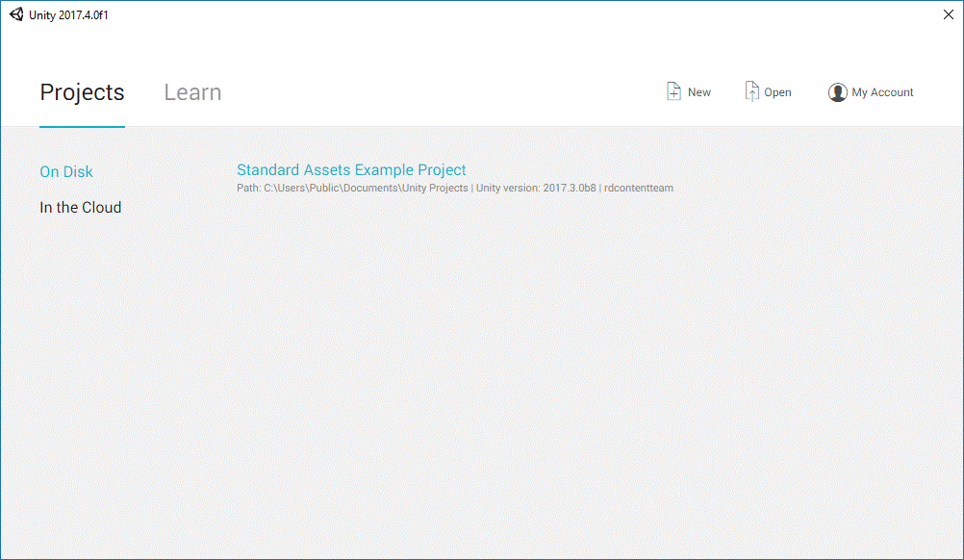Click the project path C:\Users\Public\Documents text
Image resolution: width=964 pixels, height=560 pixels.
pyautogui.click(x=366, y=188)
